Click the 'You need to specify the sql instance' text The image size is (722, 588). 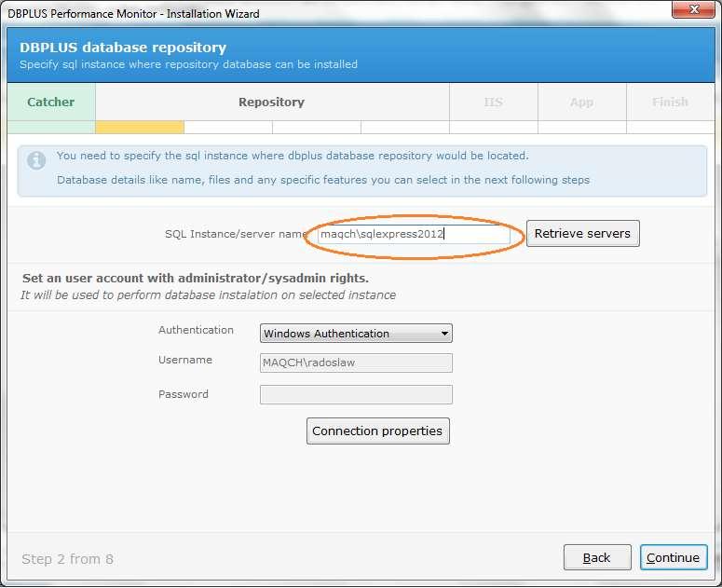point(293,156)
